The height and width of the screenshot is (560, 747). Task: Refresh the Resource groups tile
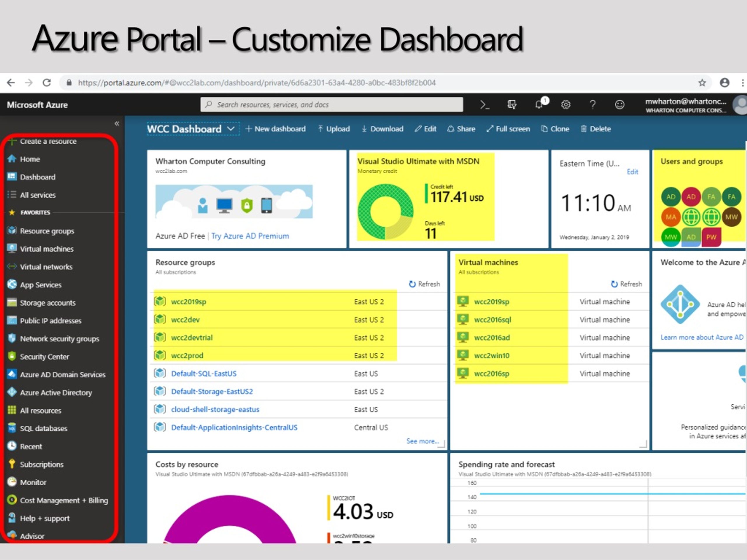425,284
